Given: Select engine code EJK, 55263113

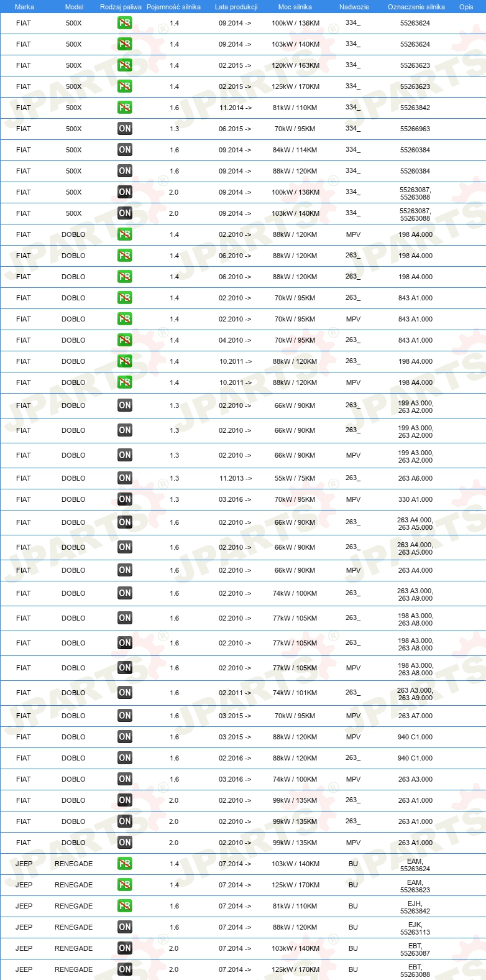Looking at the screenshot, I should [415, 928].
